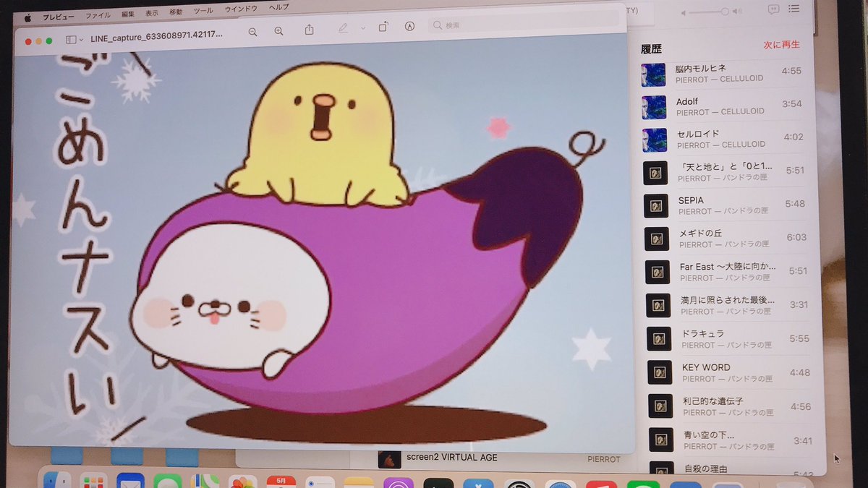Image resolution: width=868 pixels, height=488 pixels.
Task: Open Launchpad from the Dock
Action: pyautogui.click(x=93, y=481)
